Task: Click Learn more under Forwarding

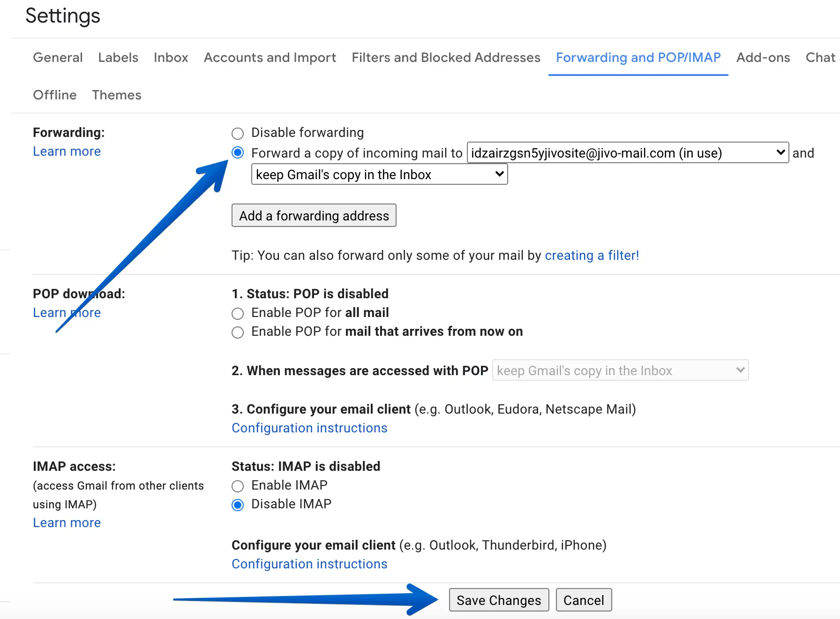Action: (67, 151)
